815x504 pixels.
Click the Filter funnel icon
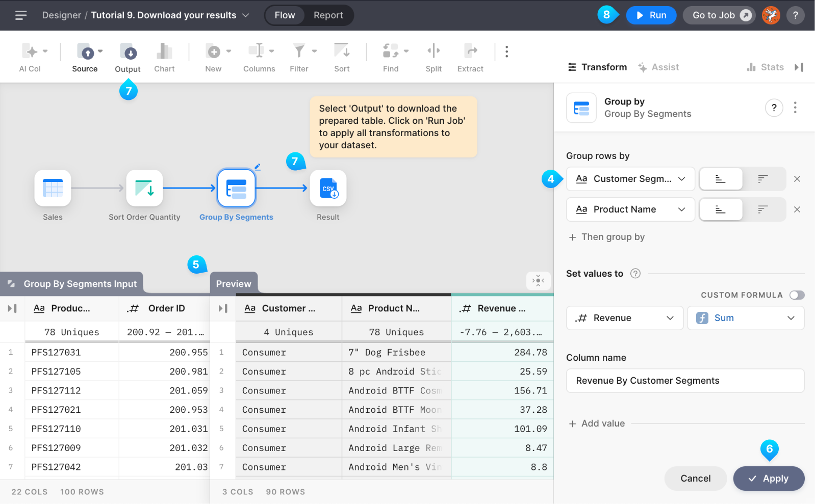(x=299, y=51)
